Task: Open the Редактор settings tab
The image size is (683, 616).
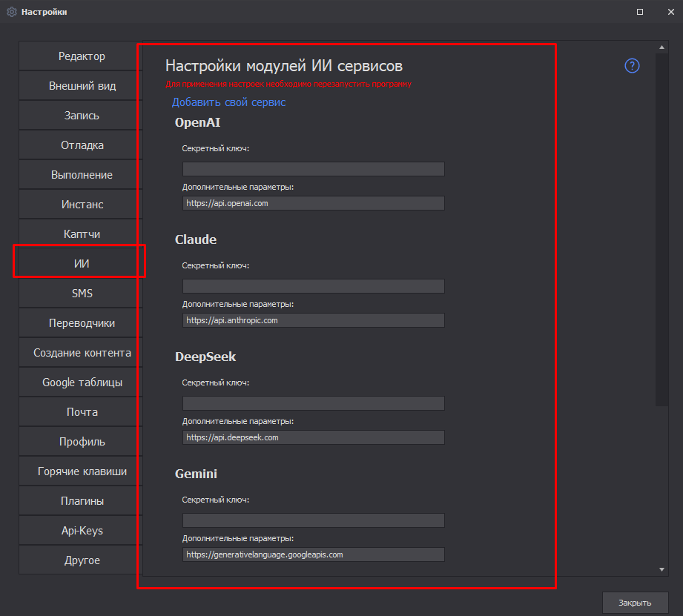Action: [x=81, y=56]
